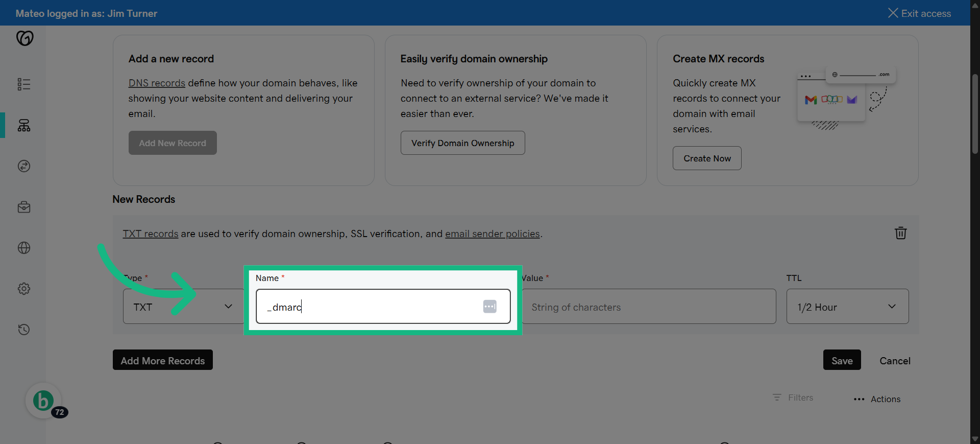Open the green b widget badge
980x444 pixels.
coord(44,401)
